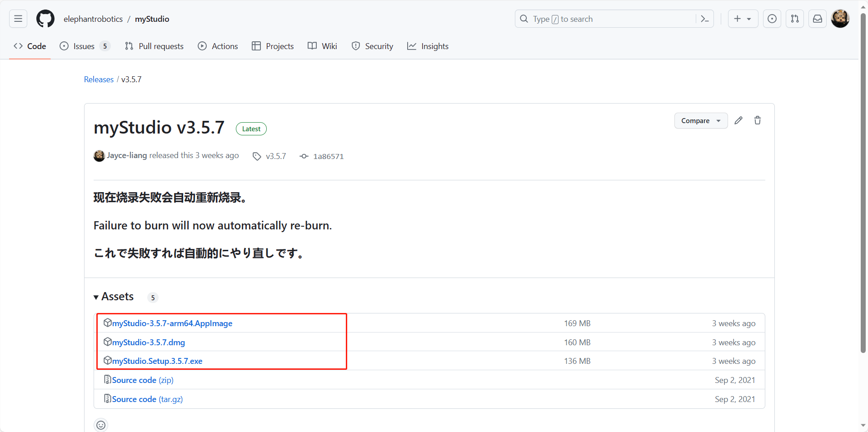Click the 169 MB size text
This screenshot has height=432, width=868.
577,323
